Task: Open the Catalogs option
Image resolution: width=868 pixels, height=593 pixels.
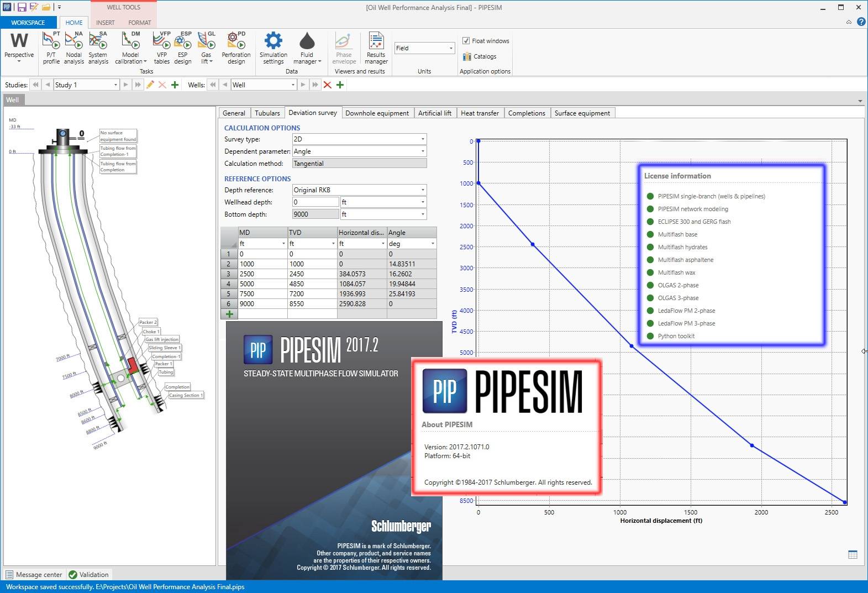Action: 480,56
